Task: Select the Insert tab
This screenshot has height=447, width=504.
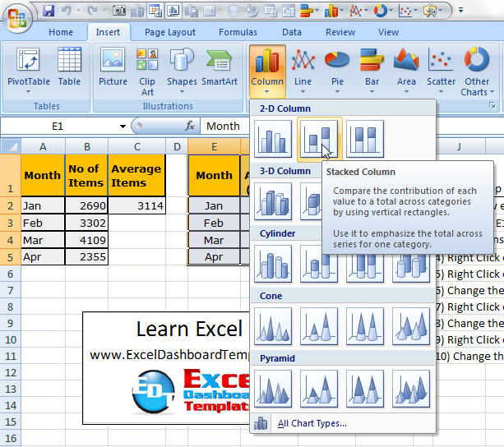Action: [108, 32]
